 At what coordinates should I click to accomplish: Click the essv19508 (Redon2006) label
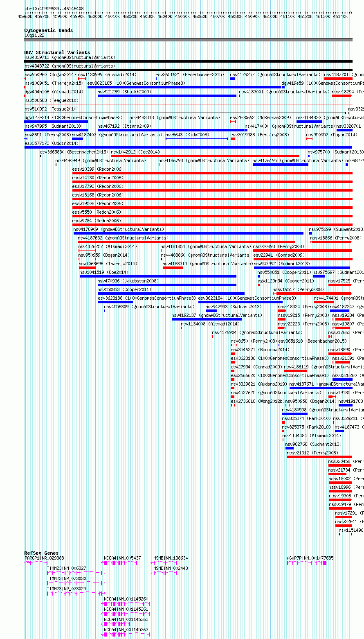[98, 203]
